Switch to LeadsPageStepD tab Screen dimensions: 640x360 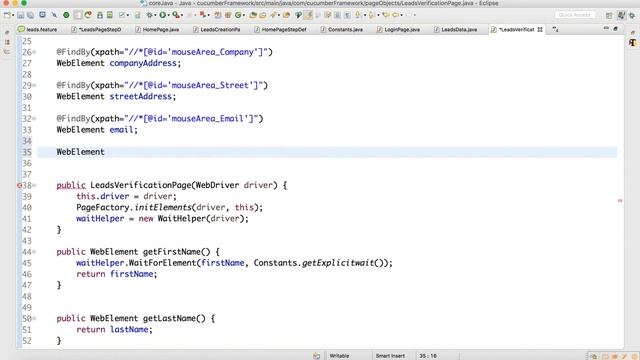96,29
